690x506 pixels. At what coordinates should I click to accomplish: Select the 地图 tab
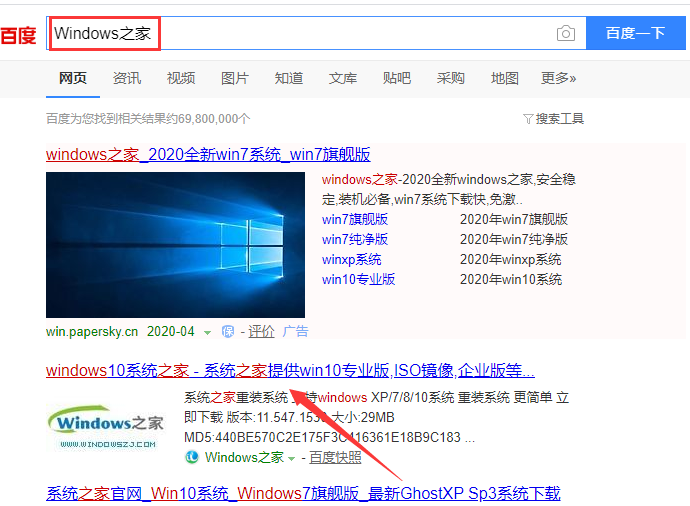pyautogui.click(x=505, y=78)
